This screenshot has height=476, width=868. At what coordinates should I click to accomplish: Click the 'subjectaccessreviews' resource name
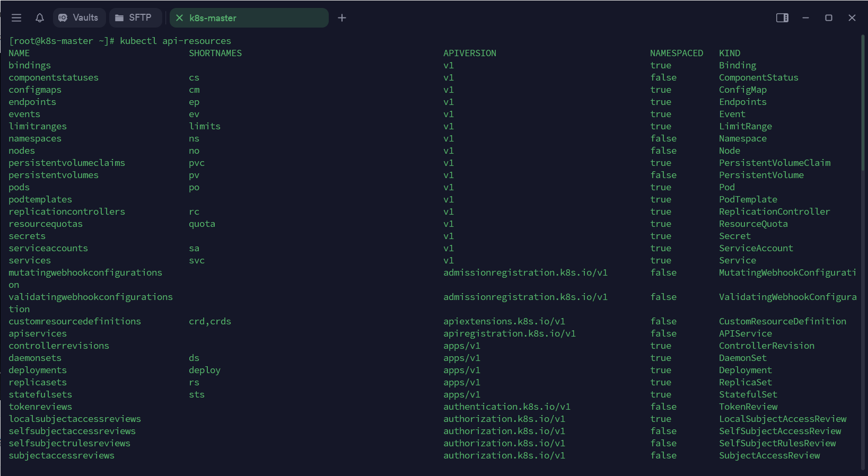[x=62, y=455]
